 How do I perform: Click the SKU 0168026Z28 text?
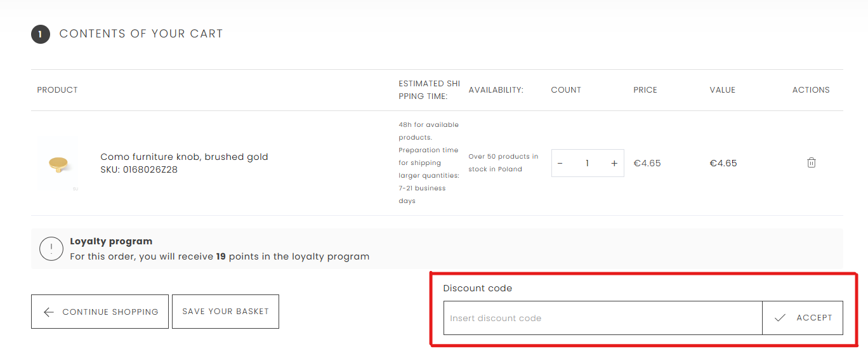tap(139, 169)
